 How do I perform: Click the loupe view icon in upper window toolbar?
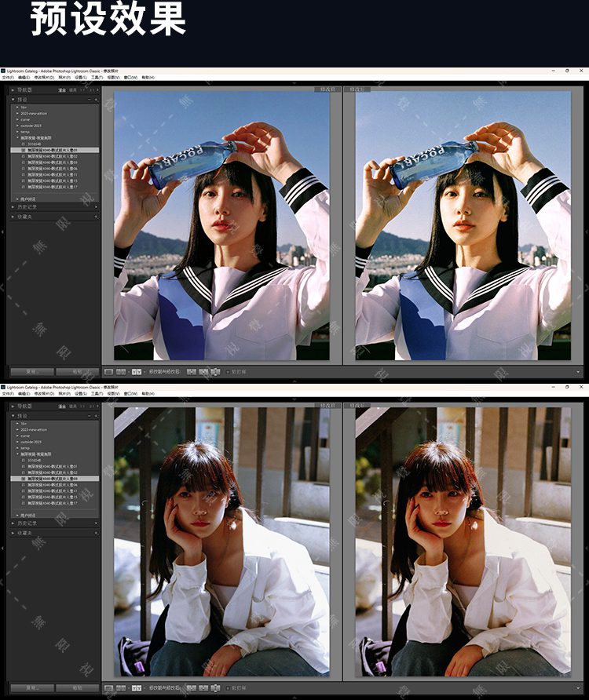coord(109,370)
